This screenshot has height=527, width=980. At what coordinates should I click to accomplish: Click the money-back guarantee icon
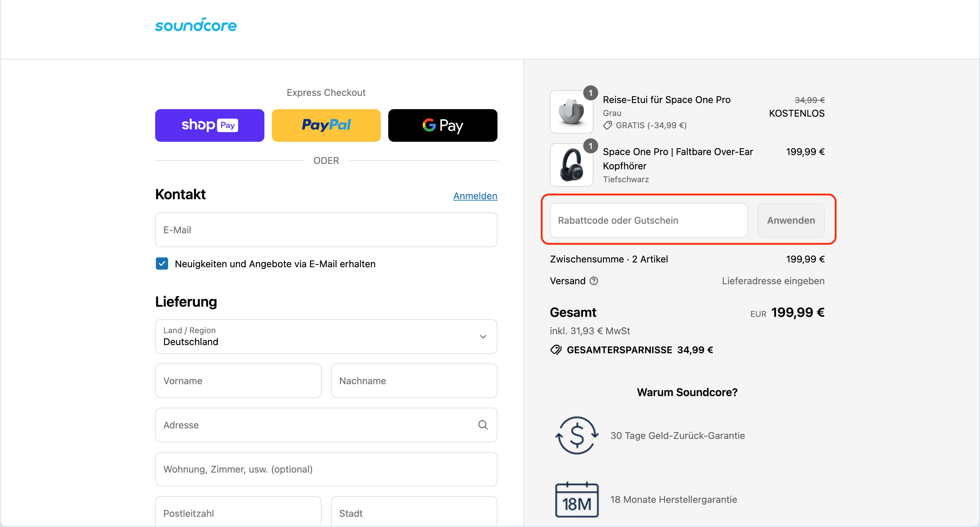tap(577, 435)
